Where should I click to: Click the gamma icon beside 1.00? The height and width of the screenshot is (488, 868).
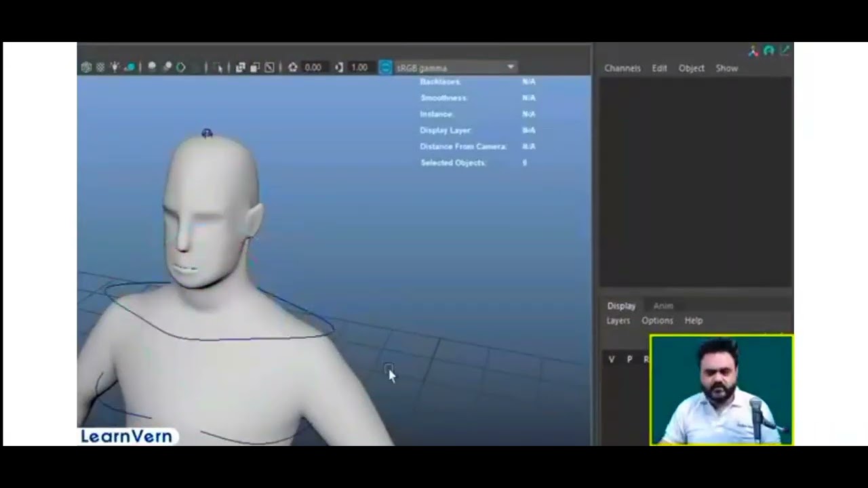point(339,67)
